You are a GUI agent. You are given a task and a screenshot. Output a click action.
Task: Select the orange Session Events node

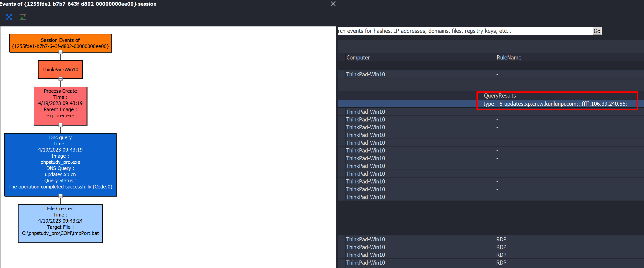click(61, 43)
